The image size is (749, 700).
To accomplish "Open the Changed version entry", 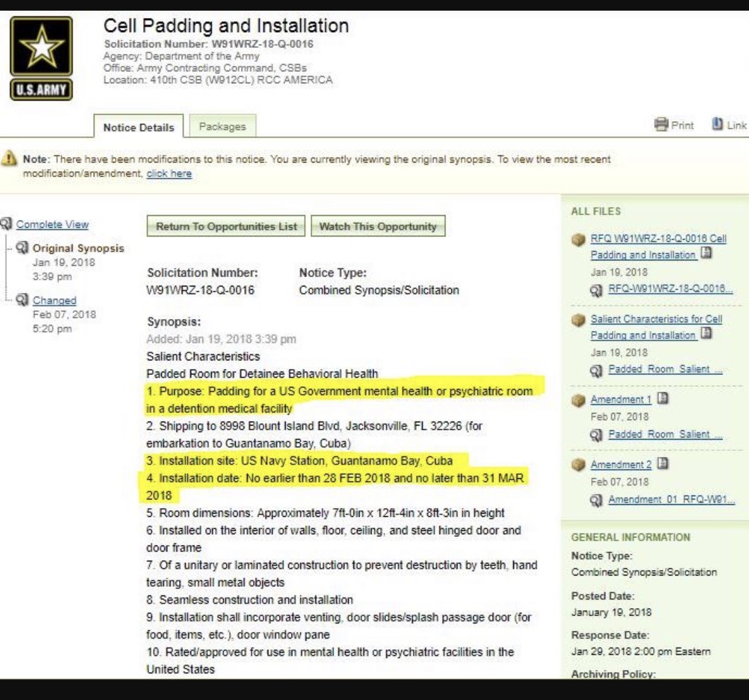I will click(55, 301).
